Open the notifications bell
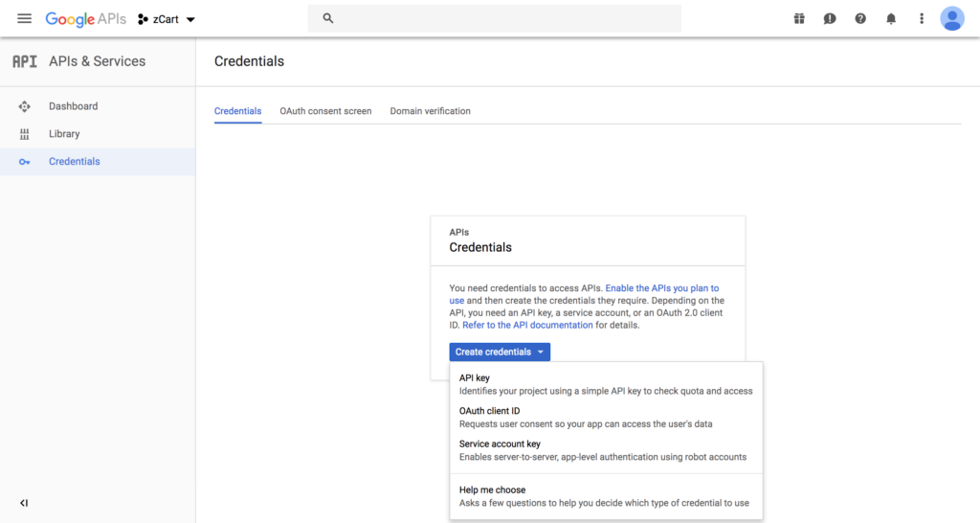The width and height of the screenshot is (980, 523). [x=891, y=18]
